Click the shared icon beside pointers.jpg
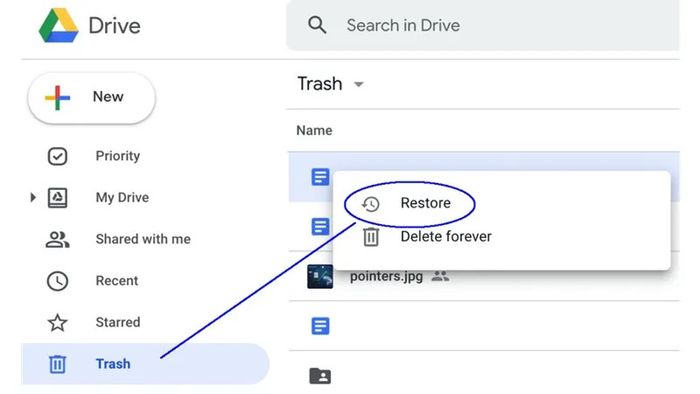 point(440,276)
